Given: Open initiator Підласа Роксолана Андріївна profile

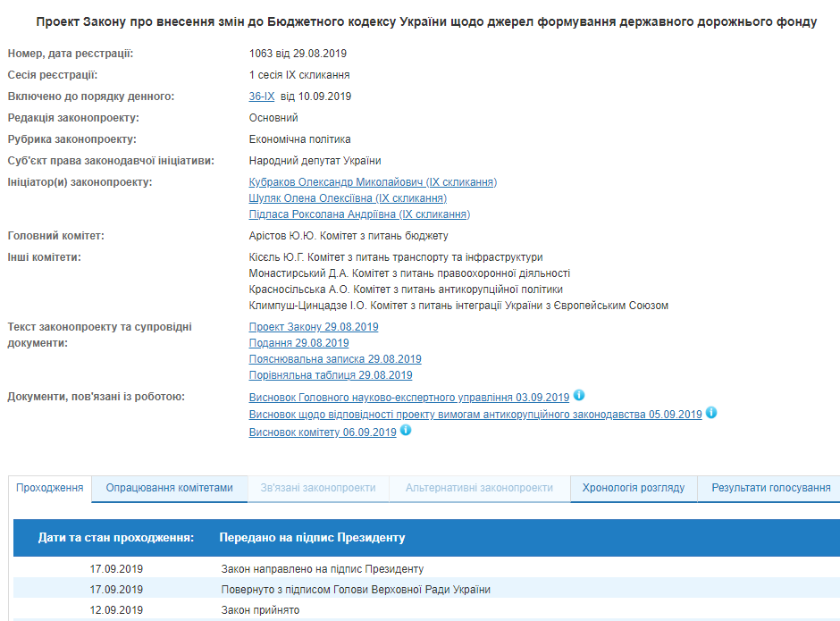Looking at the screenshot, I should 359,214.
